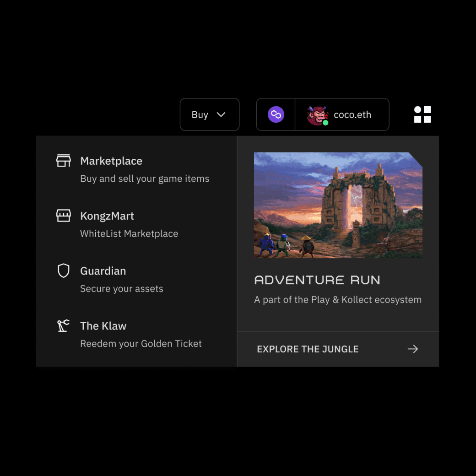
Task: Click the Reedem your Golden Ticket text
Action: point(141,344)
